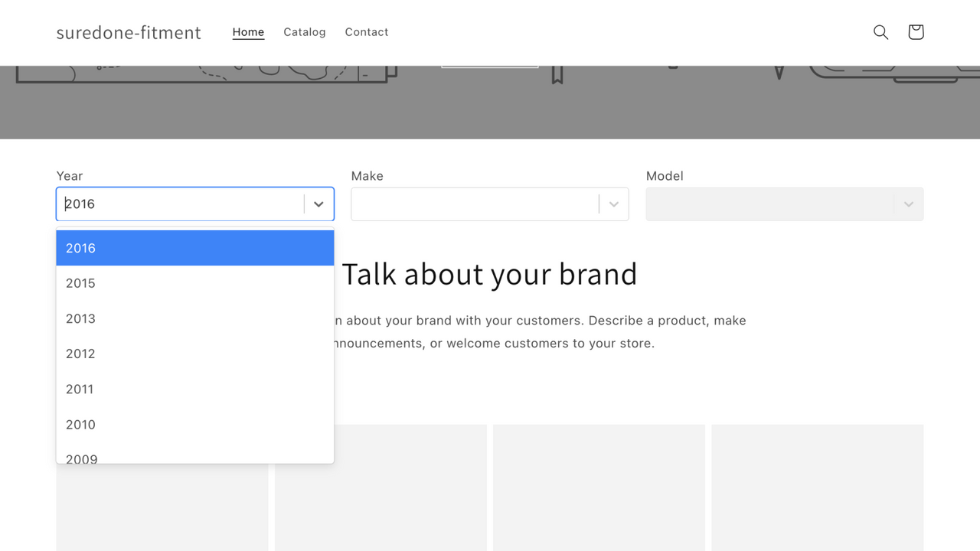Select 2016 in the Year list
The width and height of the screenshot is (980, 551).
(195, 248)
